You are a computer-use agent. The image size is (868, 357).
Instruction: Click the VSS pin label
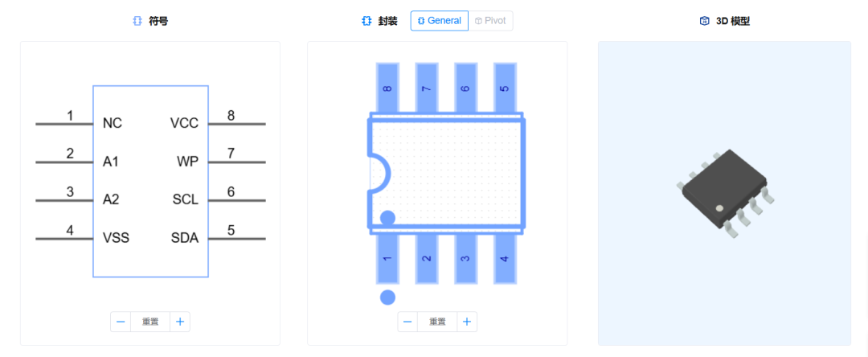click(x=116, y=239)
